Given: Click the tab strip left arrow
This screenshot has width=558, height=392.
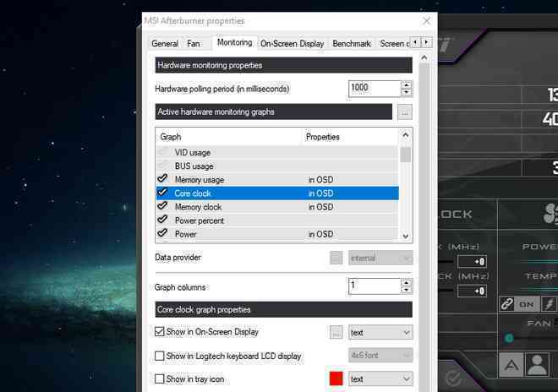Looking at the screenshot, I should tap(415, 42).
